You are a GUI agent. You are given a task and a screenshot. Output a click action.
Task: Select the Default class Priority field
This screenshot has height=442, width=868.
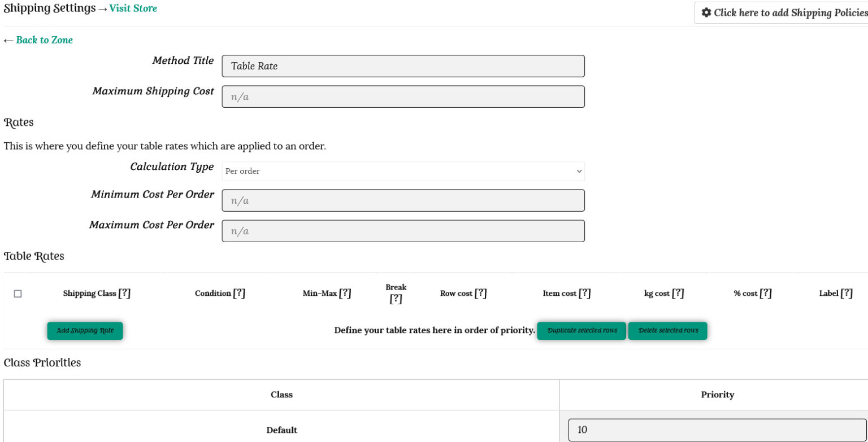(x=717, y=430)
